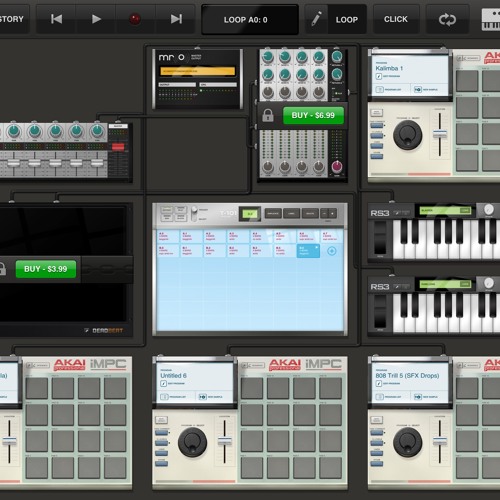Flip the toggle switch on the T-101
Image resolution: width=500 pixels, height=500 pixels.
click(194, 213)
